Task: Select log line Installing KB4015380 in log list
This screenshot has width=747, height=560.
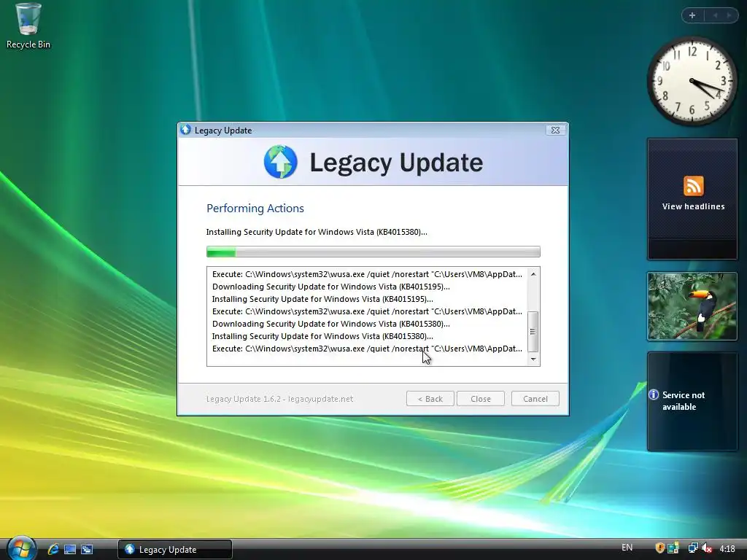Action: coord(322,336)
